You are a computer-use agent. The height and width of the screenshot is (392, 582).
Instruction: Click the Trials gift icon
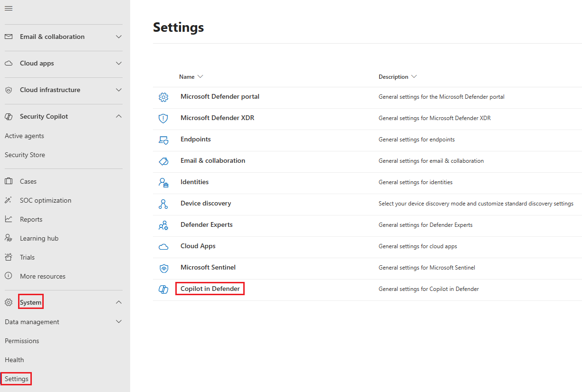[9, 257]
